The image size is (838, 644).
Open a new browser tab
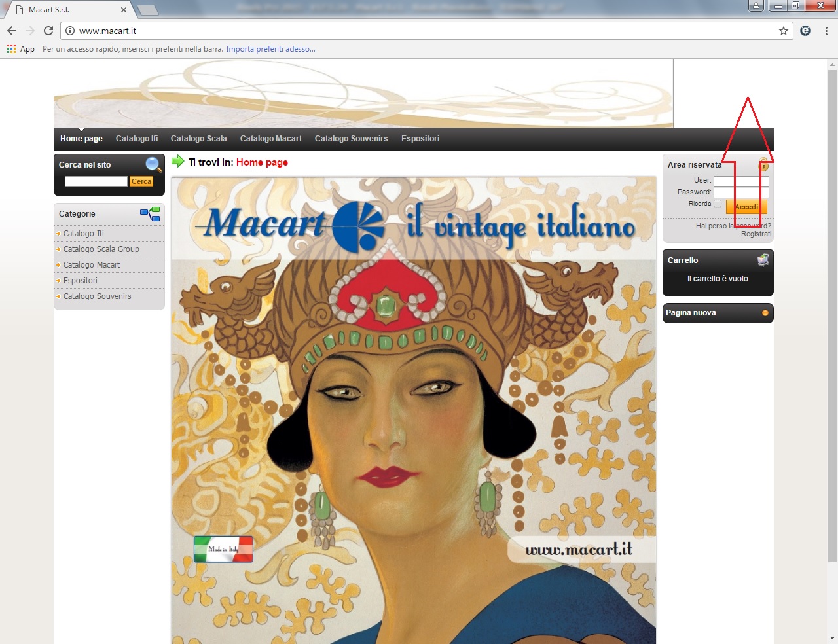[147, 10]
